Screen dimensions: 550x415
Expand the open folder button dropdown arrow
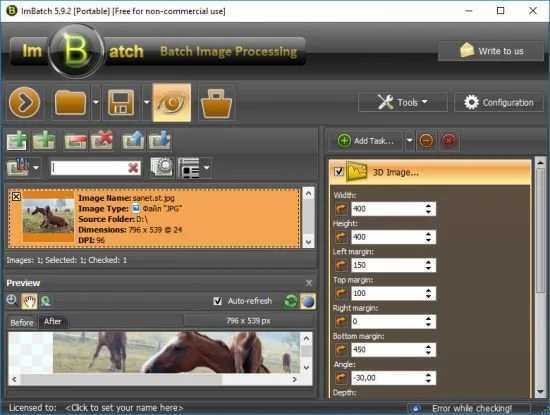[x=96, y=102]
